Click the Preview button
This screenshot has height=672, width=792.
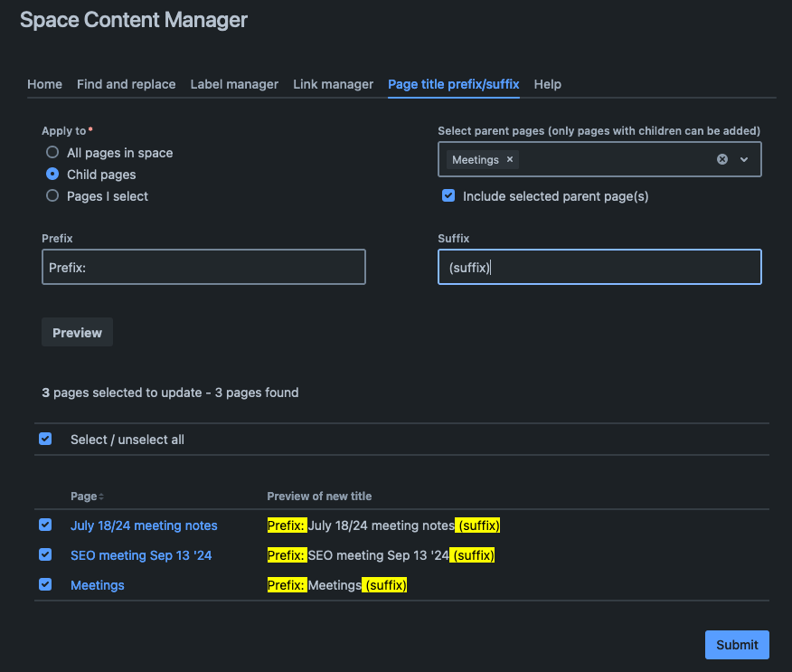point(77,333)
